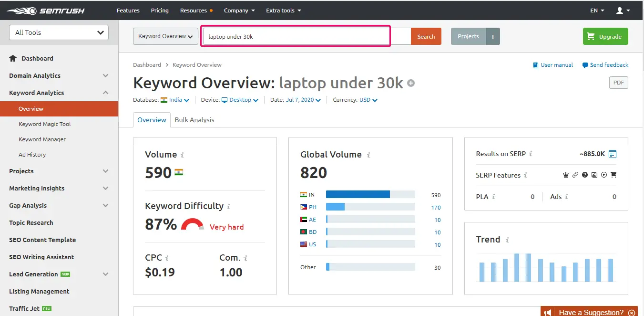Click the plus icon beside the keyword title
This screenshot has width=644, height=316.
point(411,84)
